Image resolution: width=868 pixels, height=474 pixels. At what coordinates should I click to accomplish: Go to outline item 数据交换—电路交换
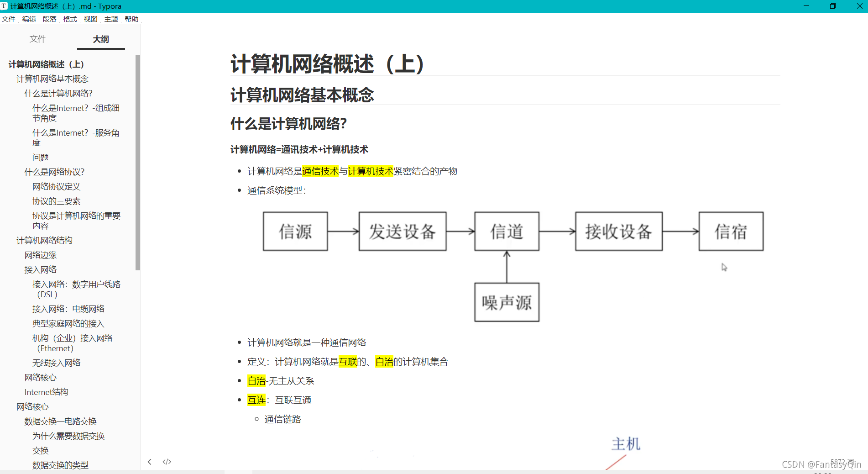pyautogui.click(x=60, y=421)
